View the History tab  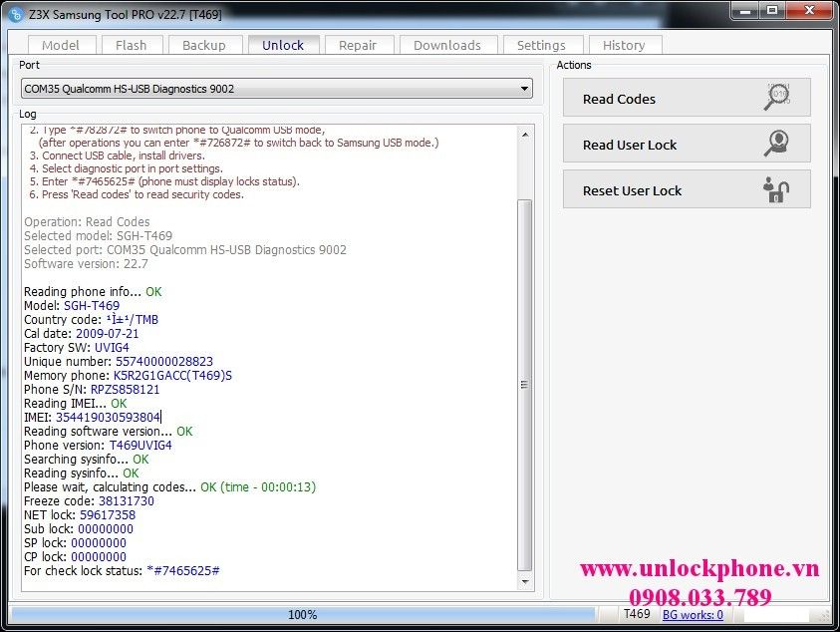point(625,45)
